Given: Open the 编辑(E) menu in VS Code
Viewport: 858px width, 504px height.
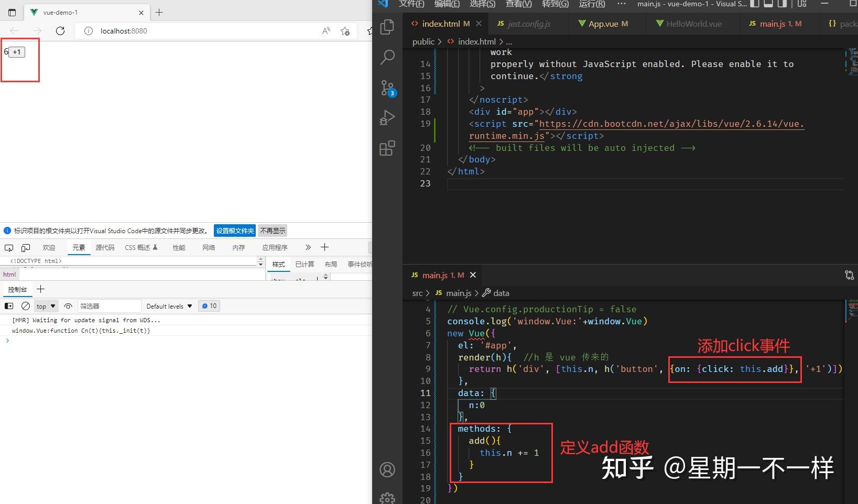Looking at the screenshot, I should pyautogui.click(x=447, y=4).
